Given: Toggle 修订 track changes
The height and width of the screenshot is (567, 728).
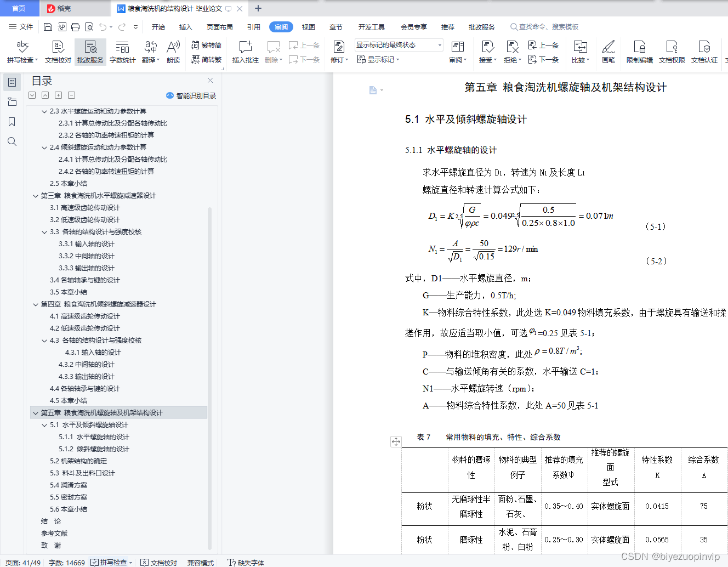Looking at the screenshot, I should 339,52.
